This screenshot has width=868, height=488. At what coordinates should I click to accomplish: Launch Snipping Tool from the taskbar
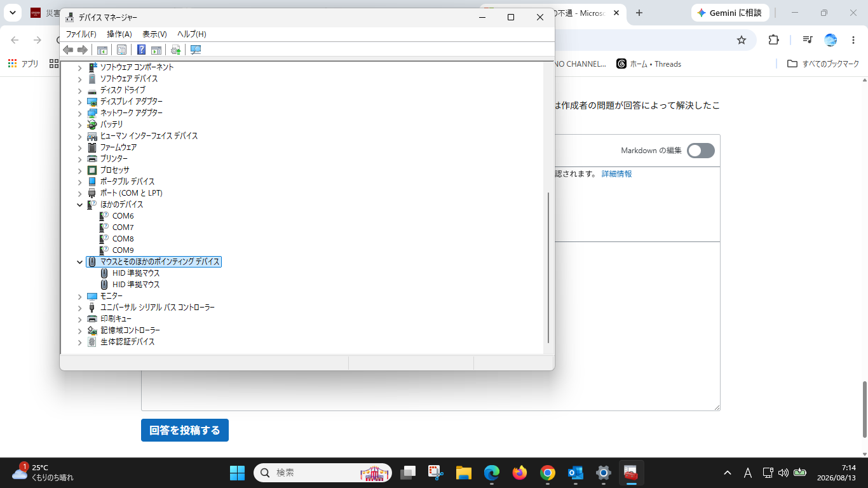click(x=435, y=473)
